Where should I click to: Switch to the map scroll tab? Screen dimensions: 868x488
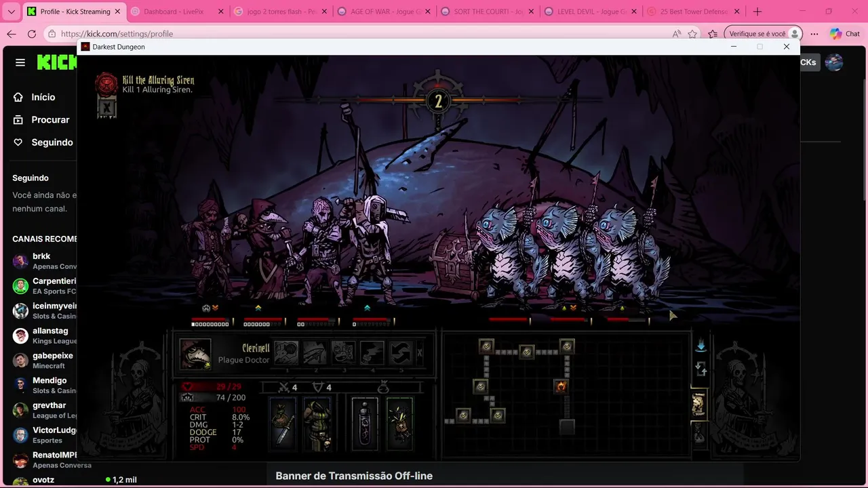[x=698, y=405]
